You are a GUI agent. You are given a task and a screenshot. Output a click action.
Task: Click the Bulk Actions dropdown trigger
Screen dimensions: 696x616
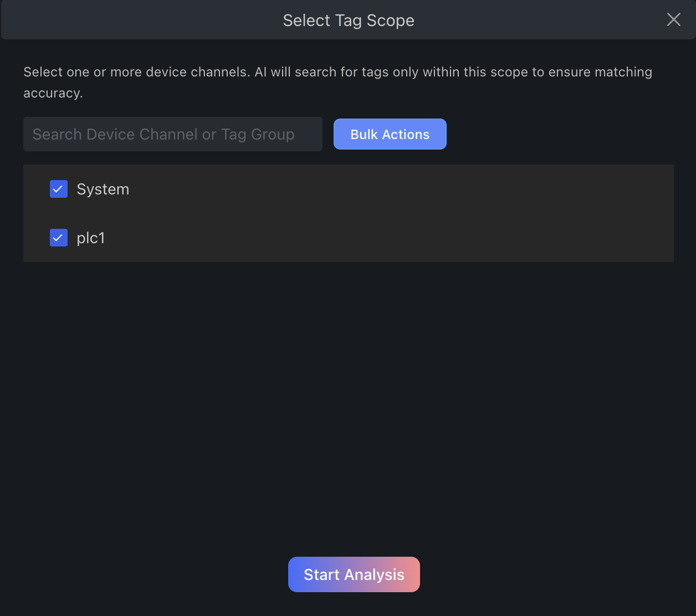click(x=390, y=134)
